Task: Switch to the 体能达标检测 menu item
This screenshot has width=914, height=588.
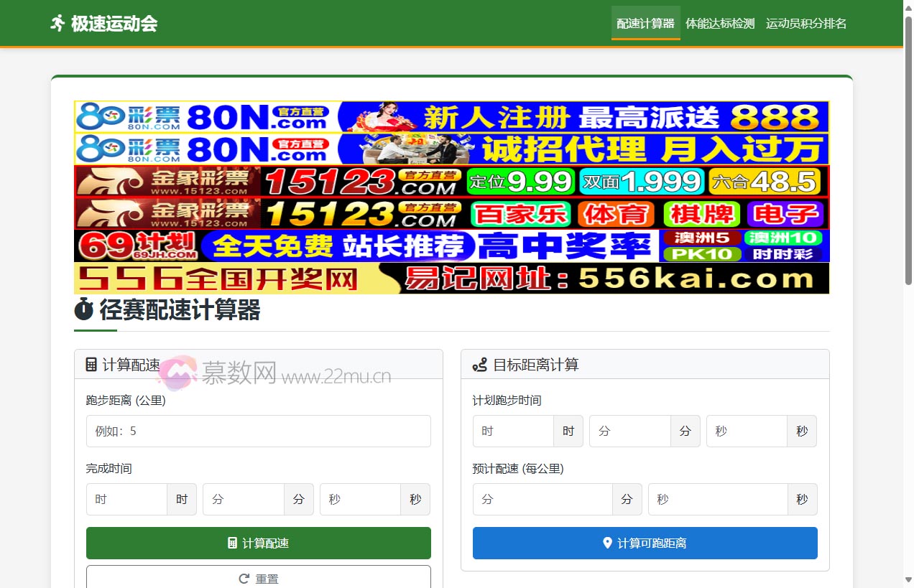Action: tap(720, 22)
